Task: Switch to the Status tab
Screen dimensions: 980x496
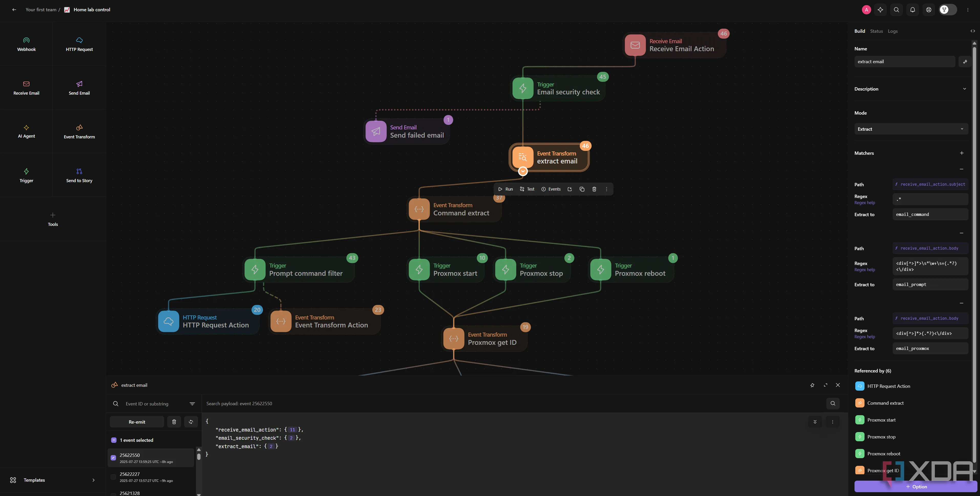Action: click(x=876, y=31)
